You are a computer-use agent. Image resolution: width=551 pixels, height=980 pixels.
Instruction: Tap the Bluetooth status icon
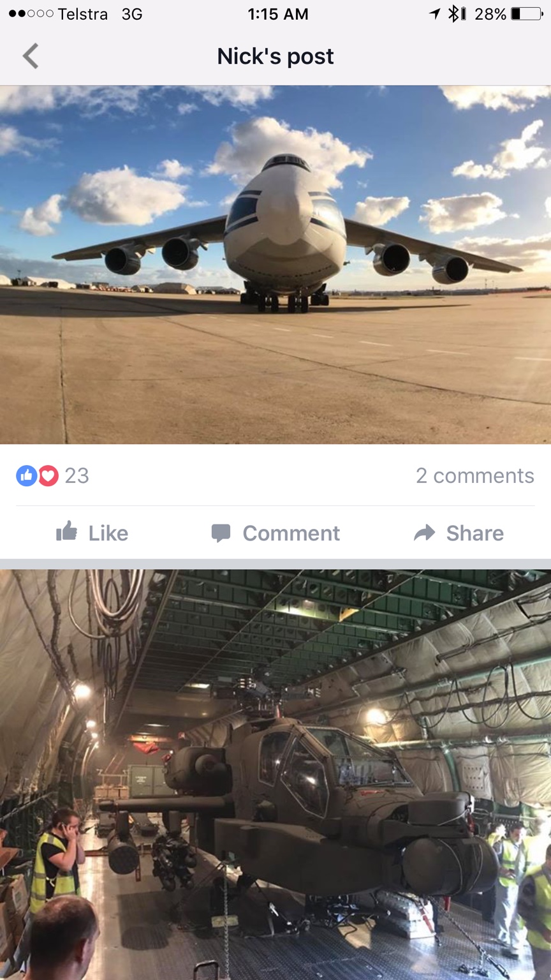click(x=453, y=14)
